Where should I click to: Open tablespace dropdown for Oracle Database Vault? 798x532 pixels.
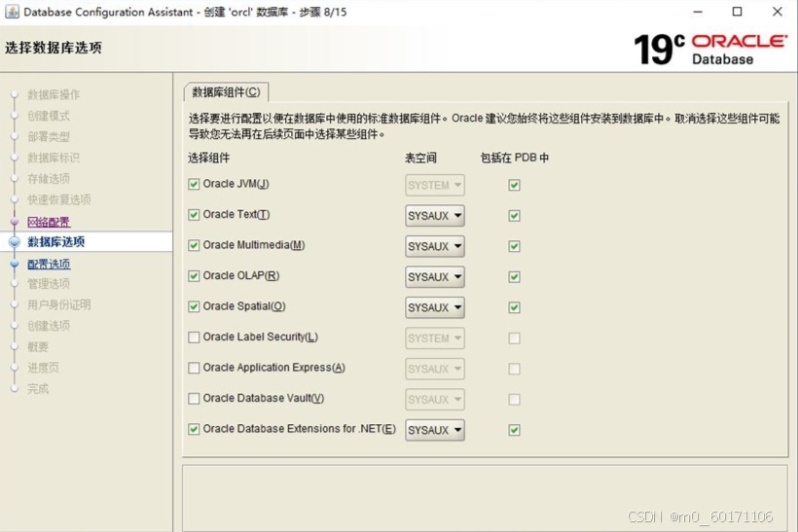435,400
